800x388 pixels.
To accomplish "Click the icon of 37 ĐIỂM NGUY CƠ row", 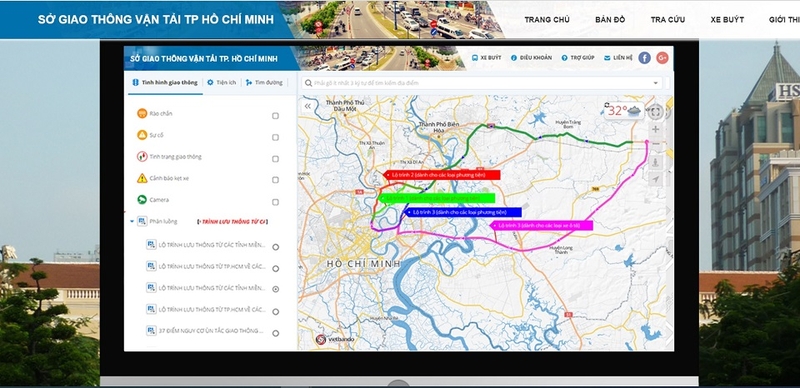I will click(151, 330).
